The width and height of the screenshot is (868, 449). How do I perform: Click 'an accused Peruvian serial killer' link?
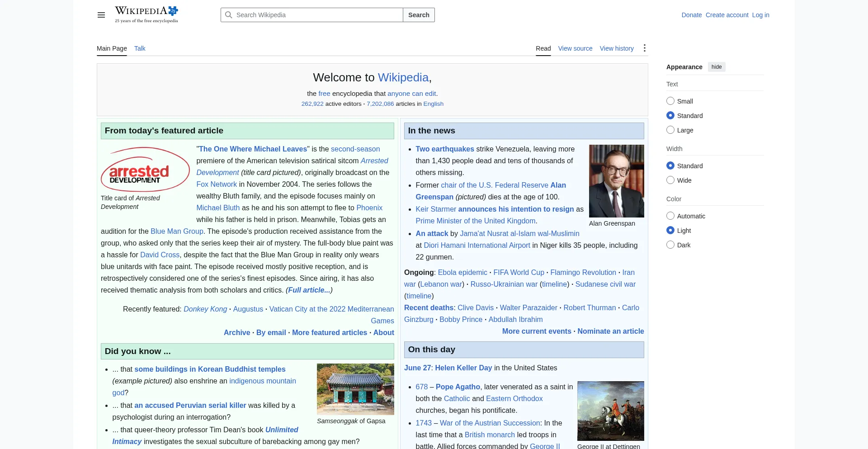click(x=190, y=405)
